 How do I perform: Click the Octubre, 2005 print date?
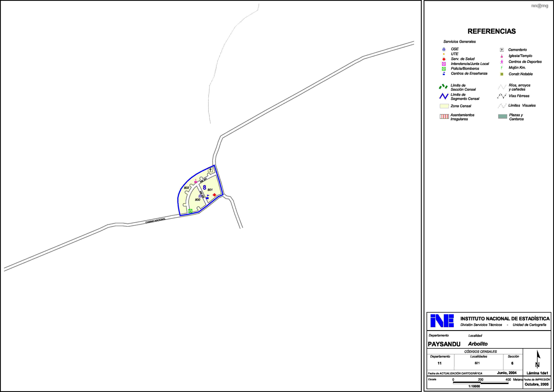(537, 384)
